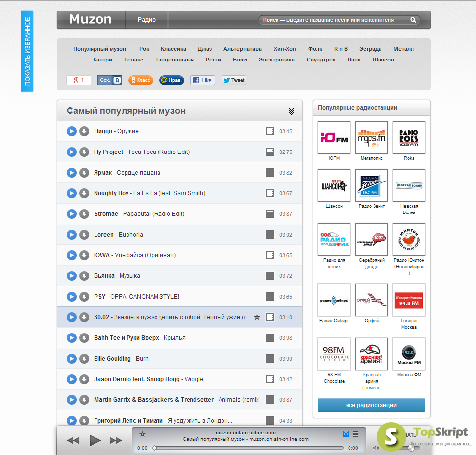Go to Muzon home logo

click(x=91, y=19)
